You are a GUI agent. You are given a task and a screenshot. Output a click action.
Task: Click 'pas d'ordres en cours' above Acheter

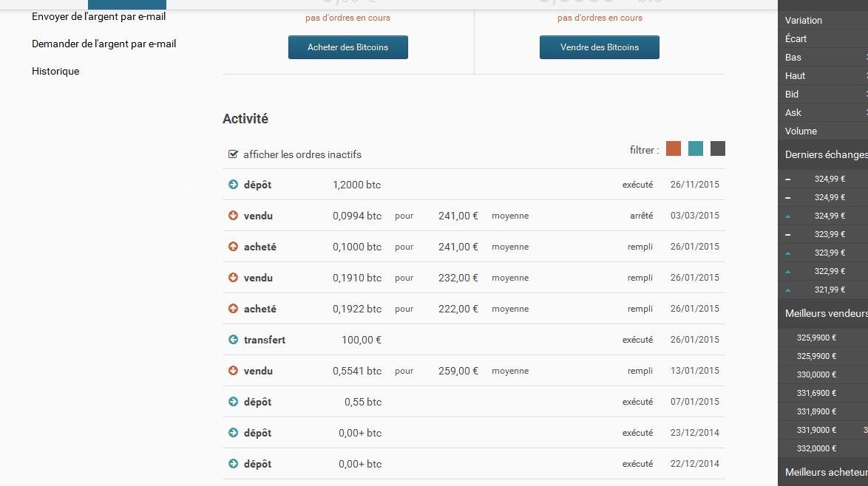click(347, 18)
